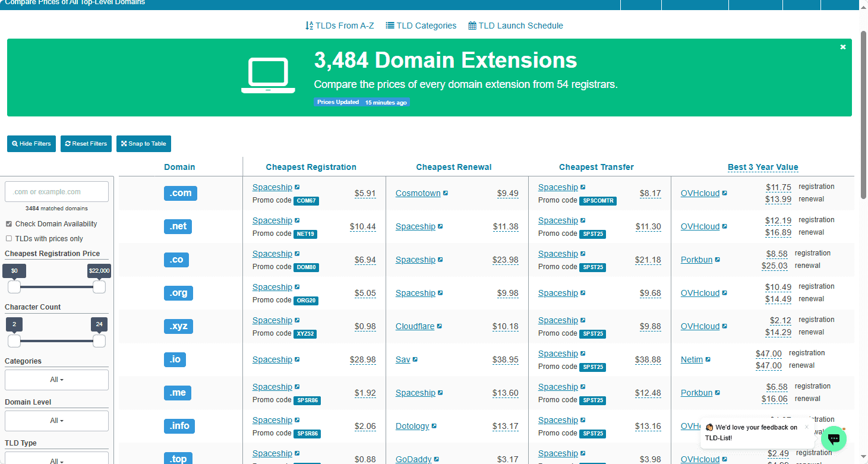
Task: Enable TLDs with prices only checkbox
Action: pyautogui.click(x=9, y=238)
